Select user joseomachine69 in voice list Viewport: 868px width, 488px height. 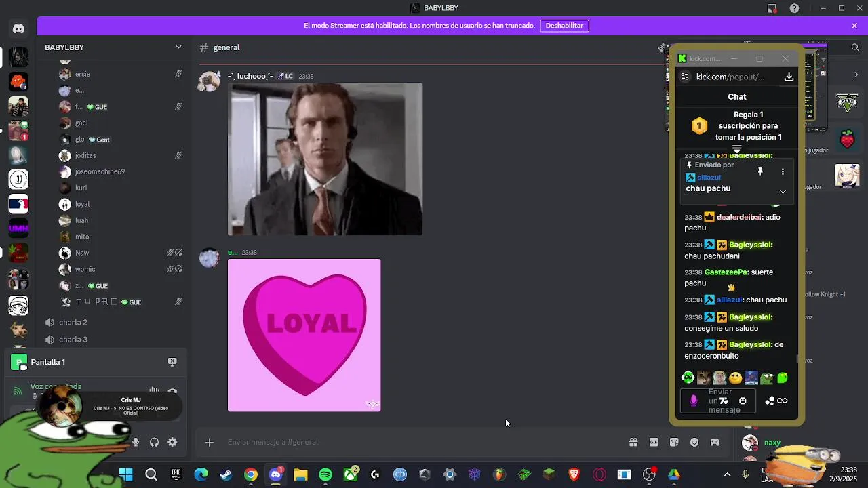coord(100,171)
